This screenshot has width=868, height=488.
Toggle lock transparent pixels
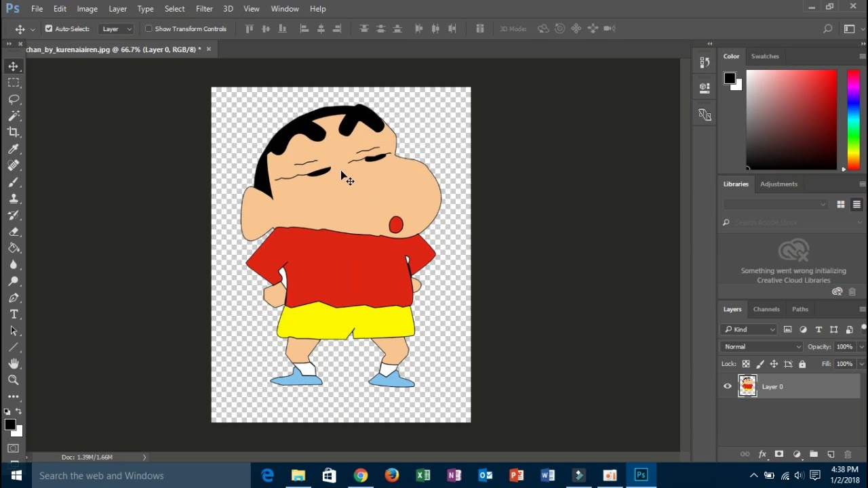(746, 364)
